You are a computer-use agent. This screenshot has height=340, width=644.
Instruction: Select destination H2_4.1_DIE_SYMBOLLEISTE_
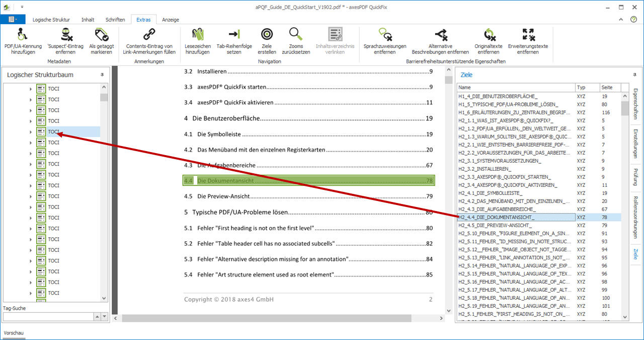(516, 193)
